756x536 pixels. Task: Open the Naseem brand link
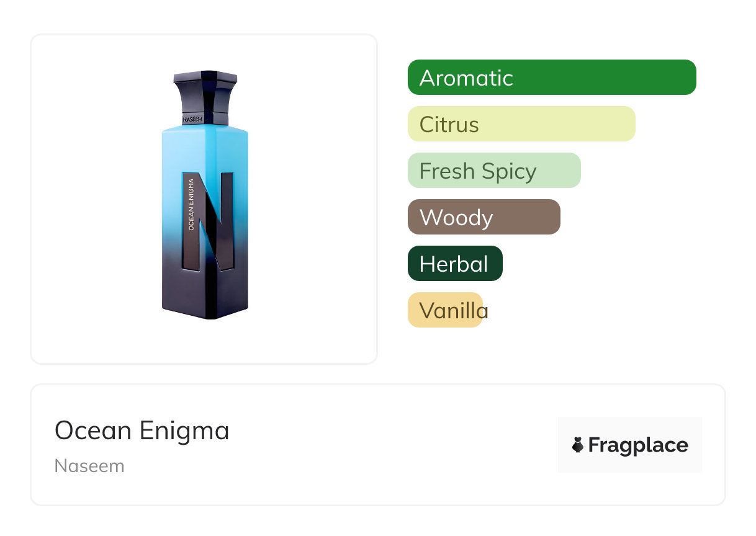[x=89, y=466]
